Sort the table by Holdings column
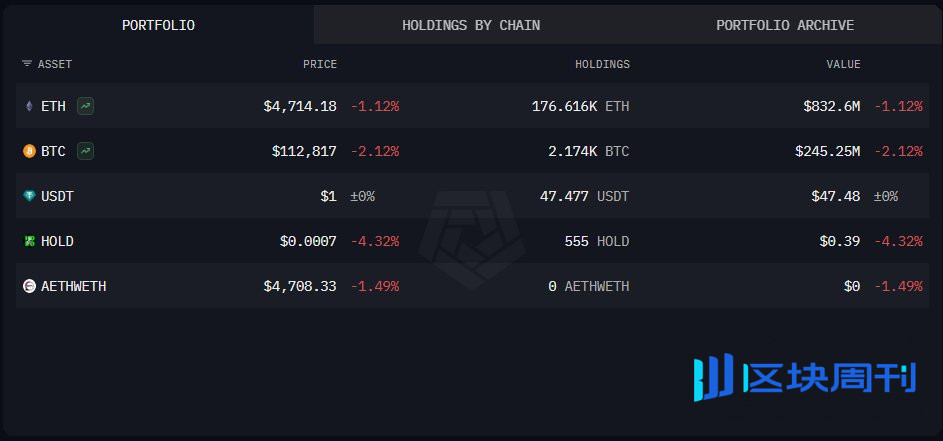The image size is (943, 441). [603, 64]
